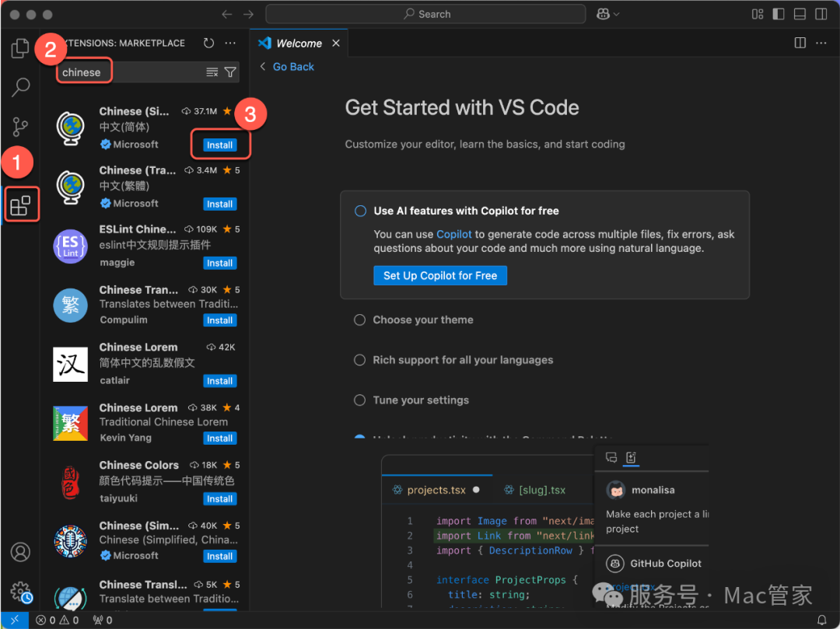The image size is (840, 629).
Task: Open ESLint Chinese rules extension icon
Action: [70, 246]
